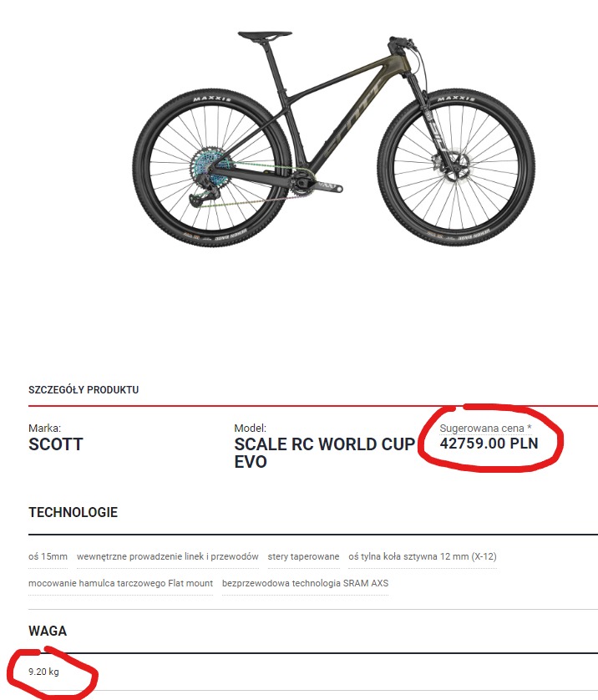
Task: Click the WAGA section heading
Action: tap(48, 631)
